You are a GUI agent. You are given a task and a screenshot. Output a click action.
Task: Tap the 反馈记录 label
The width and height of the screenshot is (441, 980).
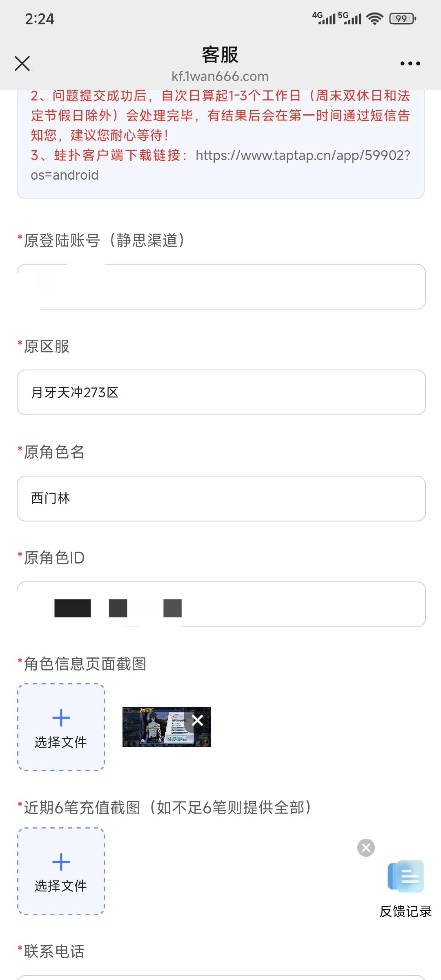(x=406, y=912)
